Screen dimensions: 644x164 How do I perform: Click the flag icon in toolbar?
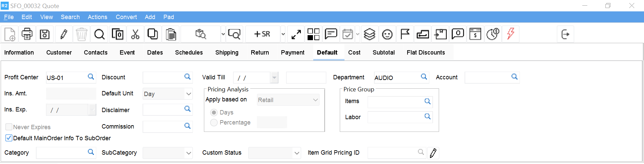click(x=405, y=34)
